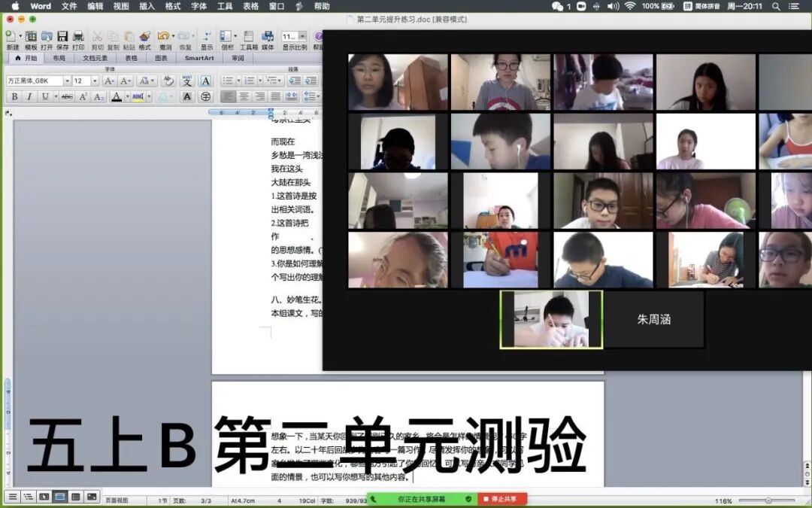Switch to the 审阅 ribbon tab
Image resolution: width=812 pixels, height=508 pixels.
[236, 58]
